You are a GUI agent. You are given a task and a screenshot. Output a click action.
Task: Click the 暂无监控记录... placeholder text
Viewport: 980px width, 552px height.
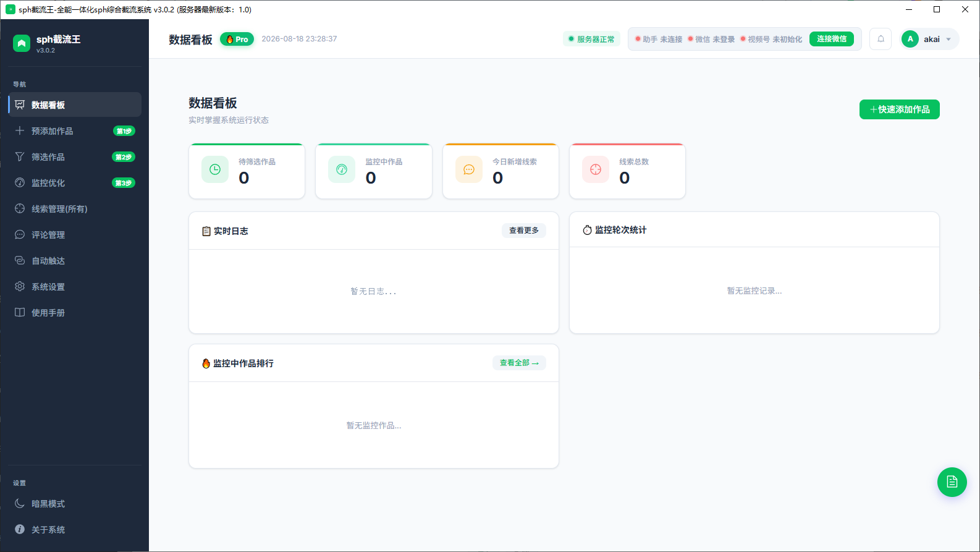754,291
